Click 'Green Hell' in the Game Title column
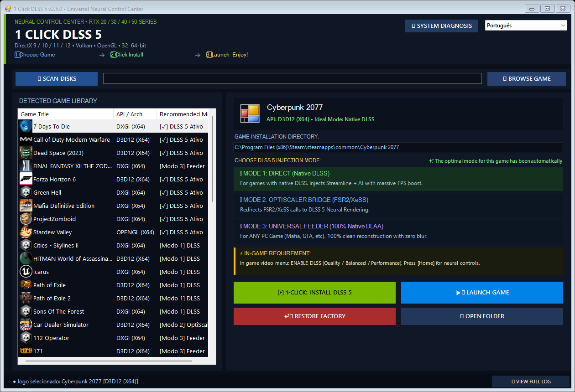Viewport: 575px width, 392px height. (x=47, y=192)
